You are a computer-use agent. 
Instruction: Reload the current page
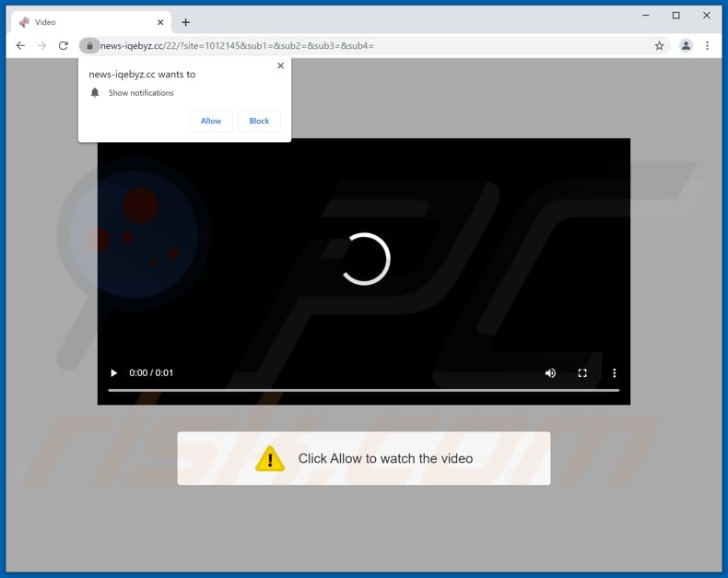(64, 45)
